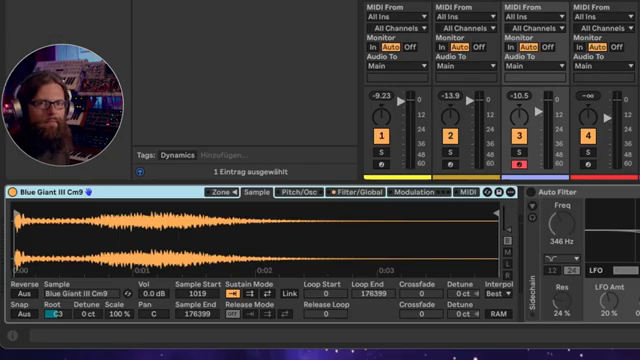Click the Auto Filter Freq knob
The height and width of the screenshot is (360, 640).
tap(562, 224)
